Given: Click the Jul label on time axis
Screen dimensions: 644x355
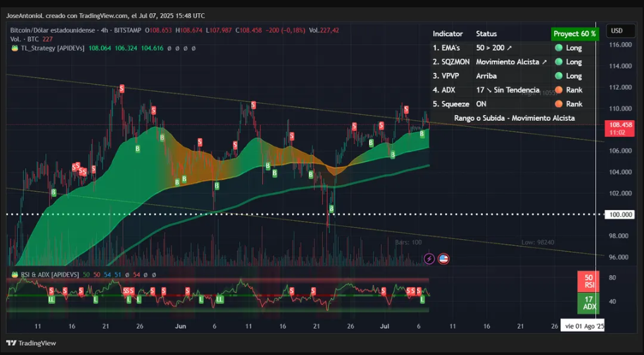Looking at the screenshot, I should coord(385,326).
